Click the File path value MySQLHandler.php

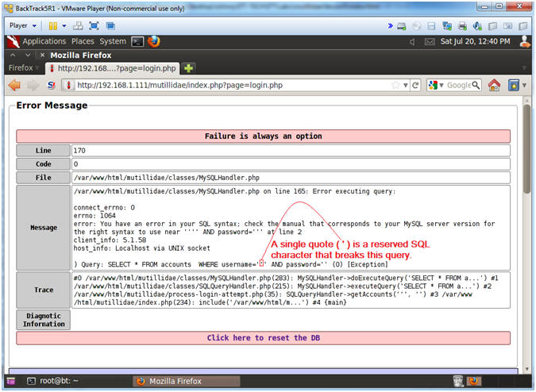tap(167, 178)
